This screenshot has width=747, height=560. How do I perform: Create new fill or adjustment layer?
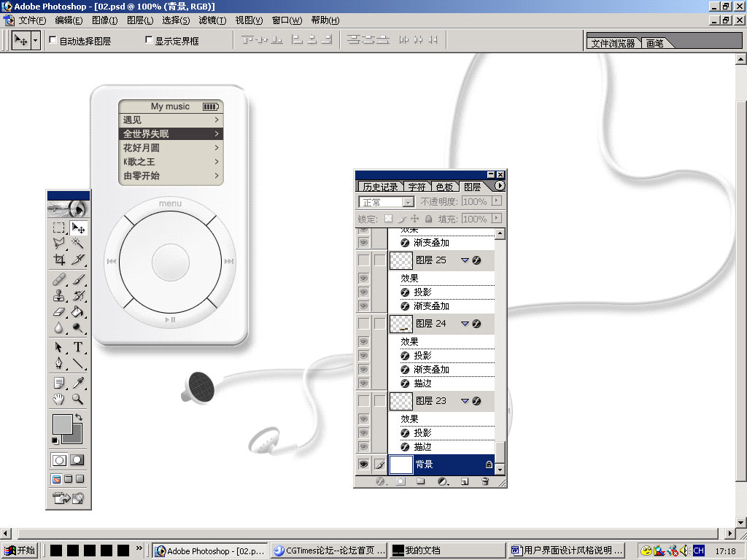point(443,481)
